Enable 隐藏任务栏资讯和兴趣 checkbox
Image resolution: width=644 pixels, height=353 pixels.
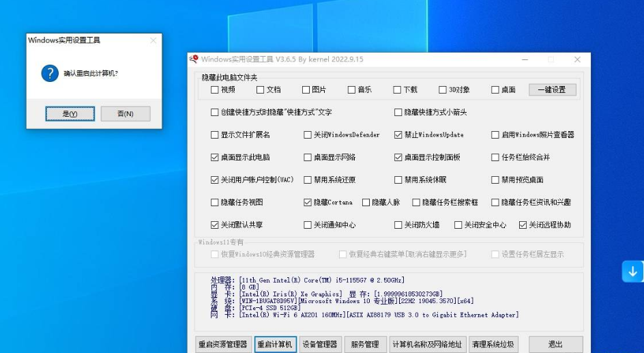pos(495,202)
